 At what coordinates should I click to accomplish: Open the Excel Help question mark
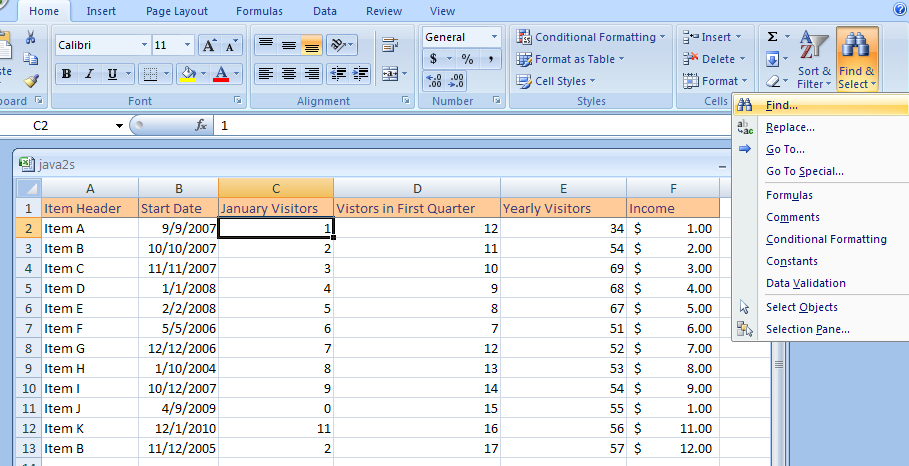900,9
